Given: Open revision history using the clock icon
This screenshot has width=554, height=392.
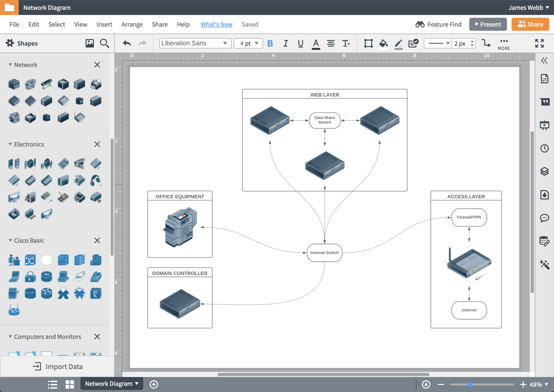Looking at the screenshot, I should 545,148.
